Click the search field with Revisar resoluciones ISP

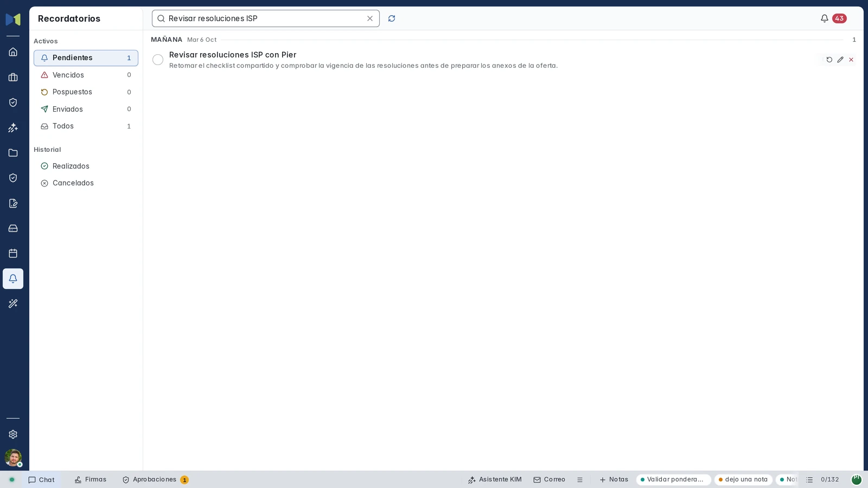tap(265, 18)
